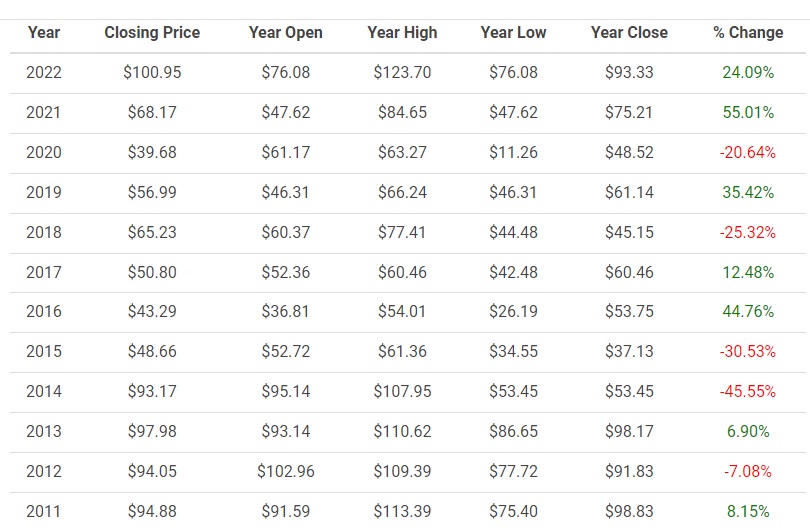Select the $11.26 year low value
The height and width of the screenshot is (528, 810).
[x=513, y=152]
